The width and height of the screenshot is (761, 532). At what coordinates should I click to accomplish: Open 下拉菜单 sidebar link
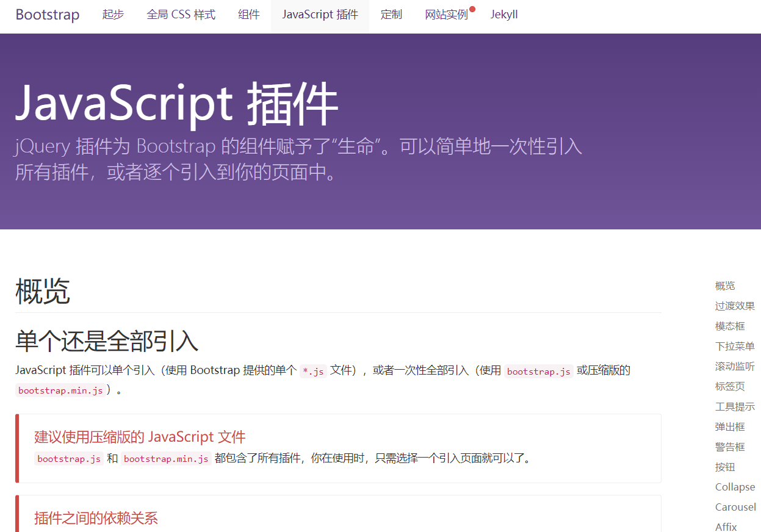(x=735, y=346)
